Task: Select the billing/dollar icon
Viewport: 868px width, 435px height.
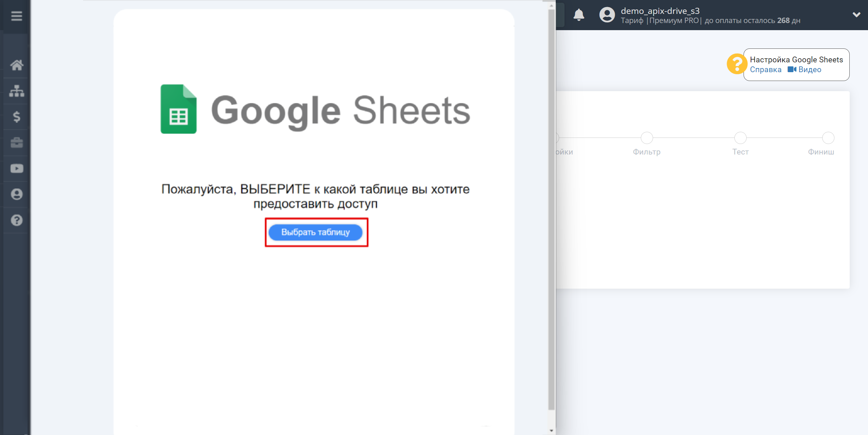Action: click(16, 117)
